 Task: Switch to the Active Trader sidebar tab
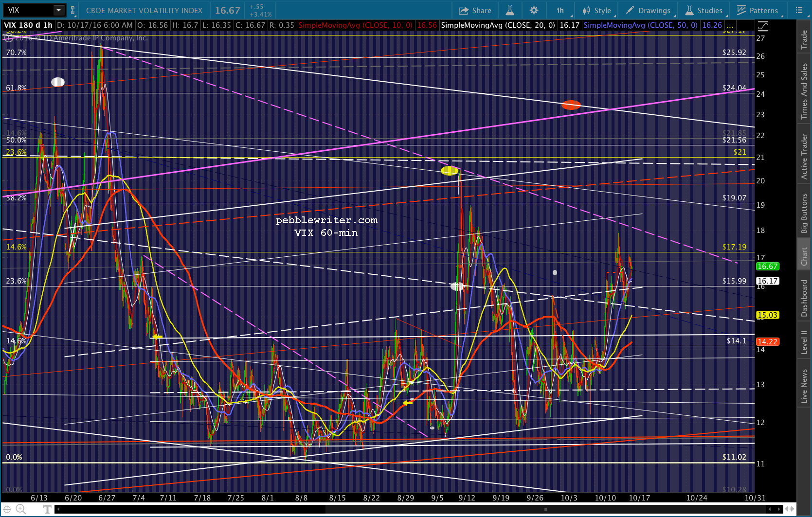click(804, 156)
